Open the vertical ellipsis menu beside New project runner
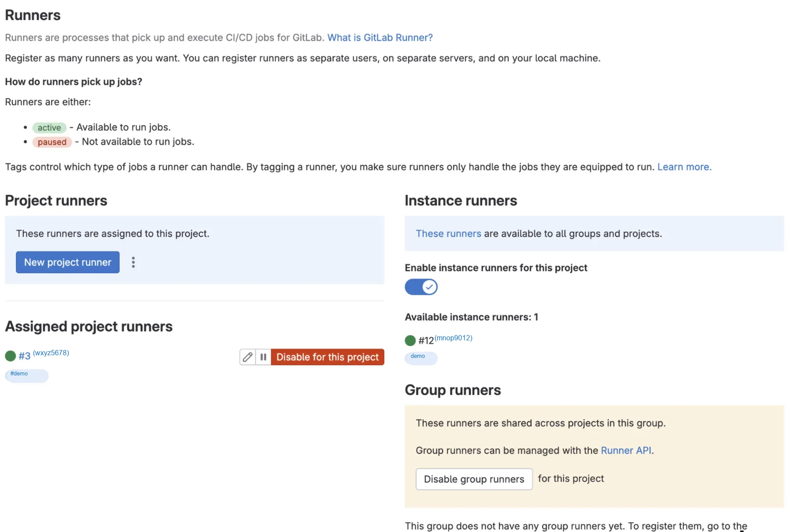This screenshot has width=790, height=532. [133, 262]
